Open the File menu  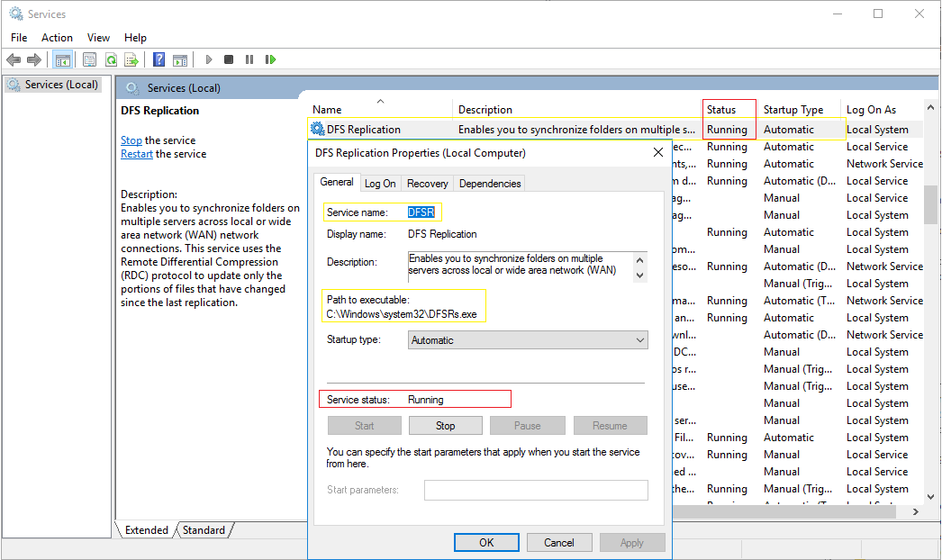point(19,37)
